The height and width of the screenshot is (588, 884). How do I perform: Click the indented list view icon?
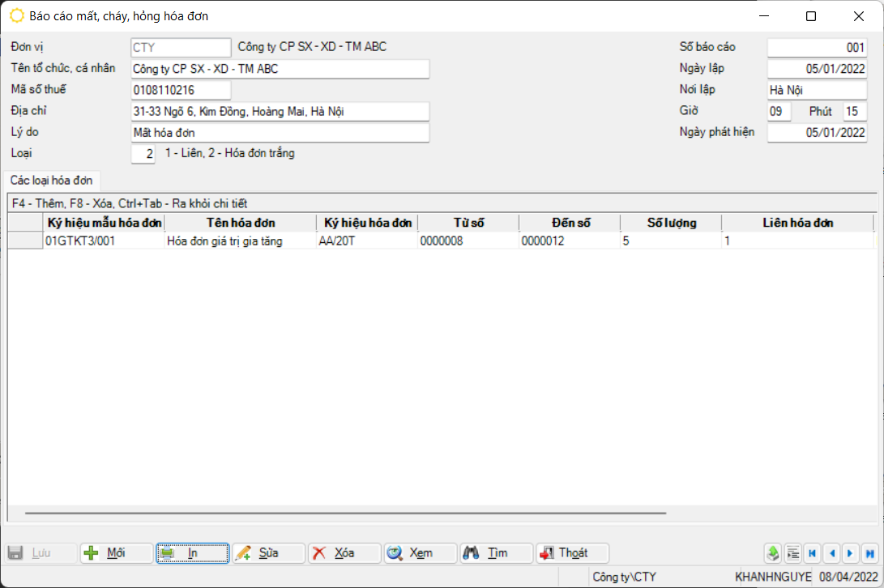793,553
